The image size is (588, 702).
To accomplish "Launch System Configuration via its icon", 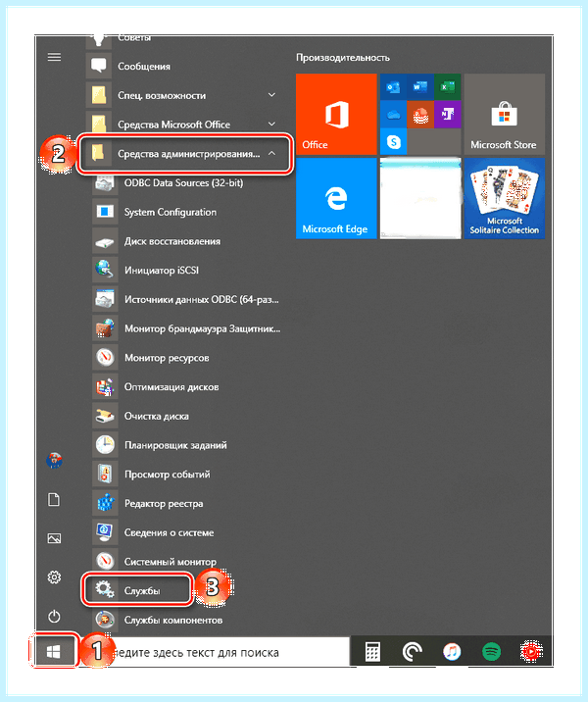I will (105, 212).
